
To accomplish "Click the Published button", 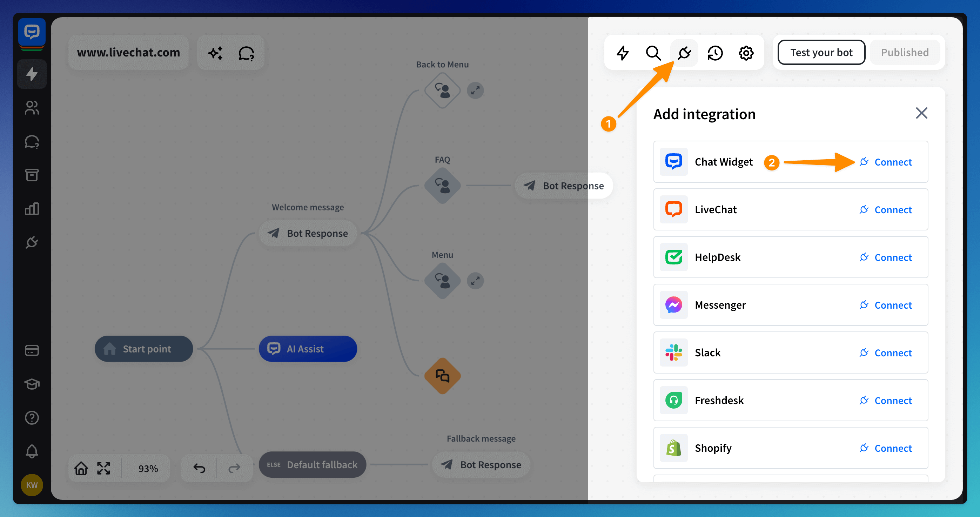I will coord(904,53).
